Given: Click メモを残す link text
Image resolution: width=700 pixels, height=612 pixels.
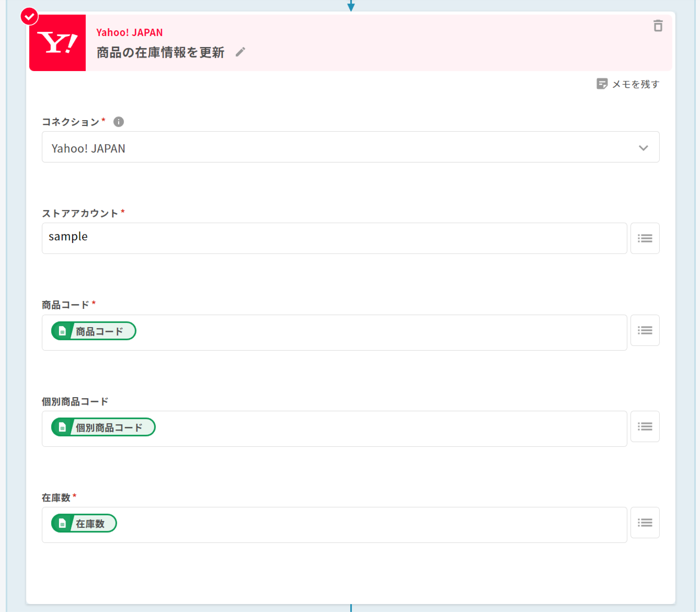Looking at the screenshot, I should tap(635, 84).
